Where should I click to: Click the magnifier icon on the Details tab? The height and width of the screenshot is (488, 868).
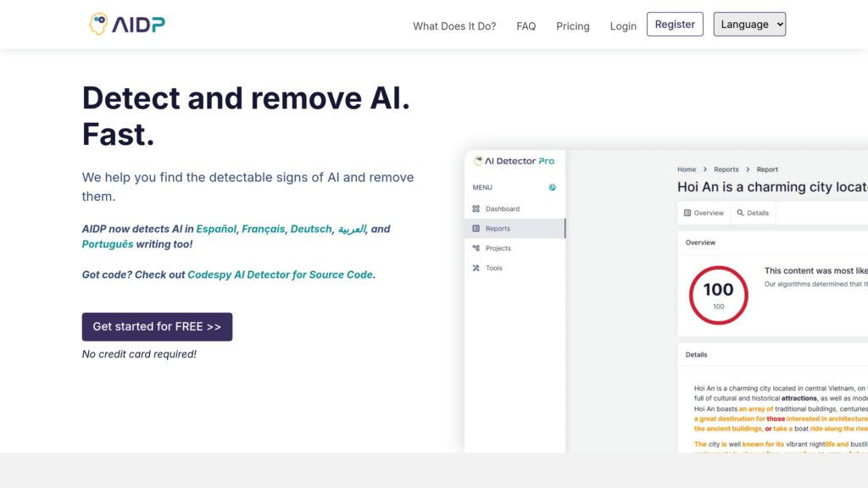[x=740, y=213]
